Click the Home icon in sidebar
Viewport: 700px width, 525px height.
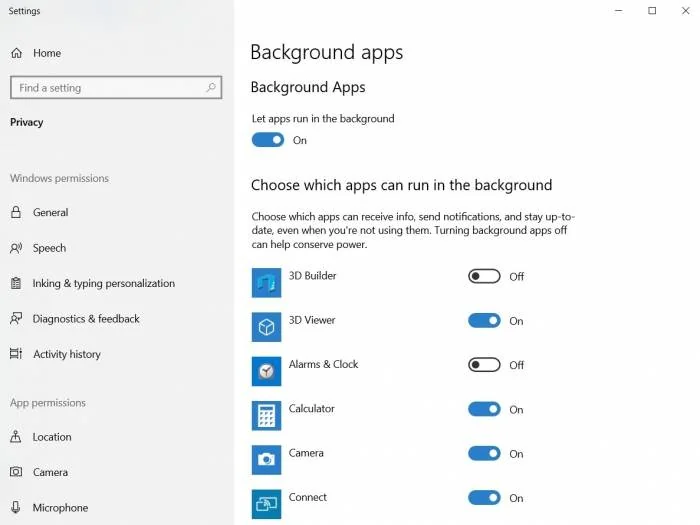(x=17, y=53)
